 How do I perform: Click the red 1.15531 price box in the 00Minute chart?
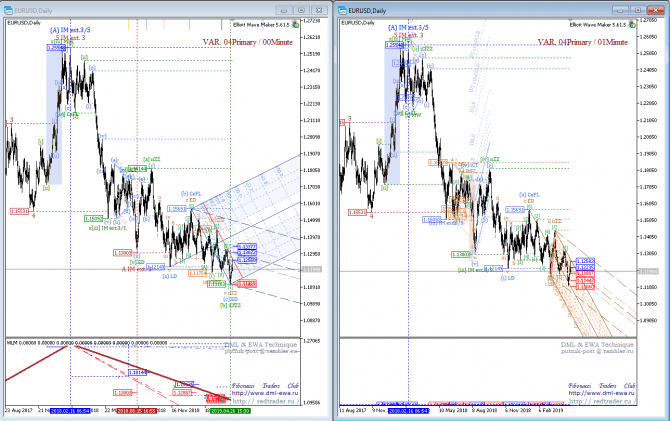tap(19, 211)
